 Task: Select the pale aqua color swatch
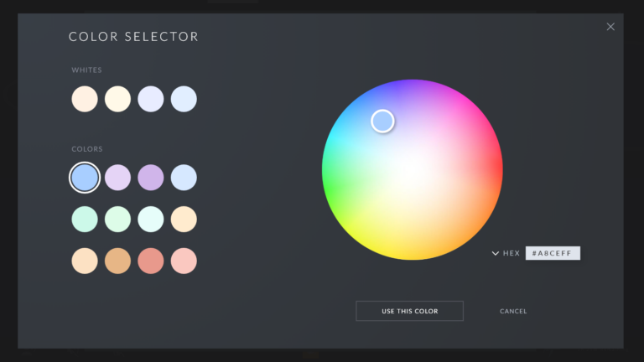pos(151,220)
